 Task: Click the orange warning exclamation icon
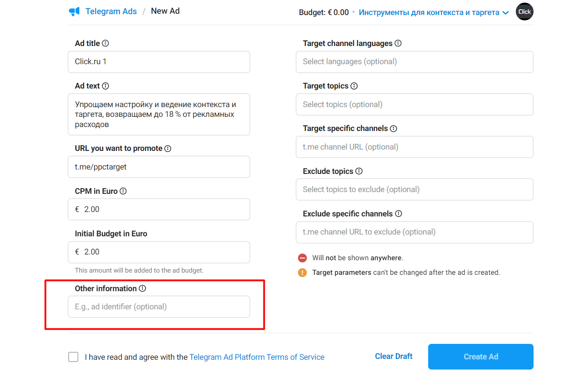pos(302,273)
